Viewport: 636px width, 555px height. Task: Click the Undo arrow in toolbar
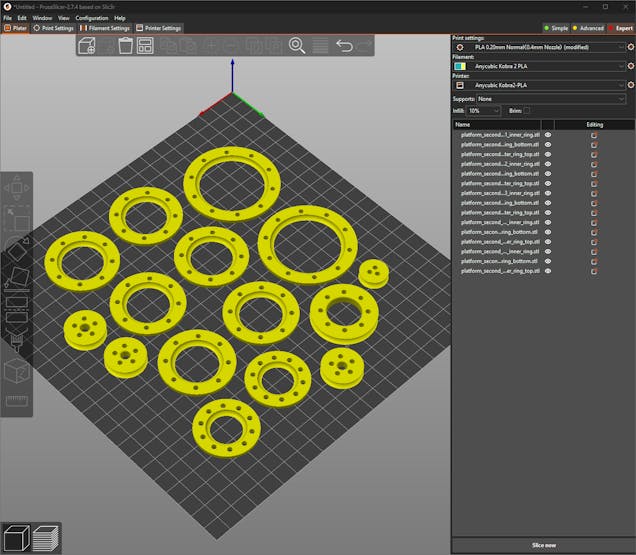pyautogui.click(x=344, y=46)
